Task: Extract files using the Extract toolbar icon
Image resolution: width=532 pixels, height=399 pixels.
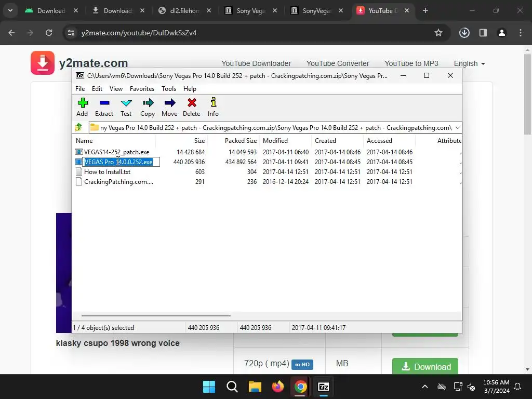Action: 104,107
